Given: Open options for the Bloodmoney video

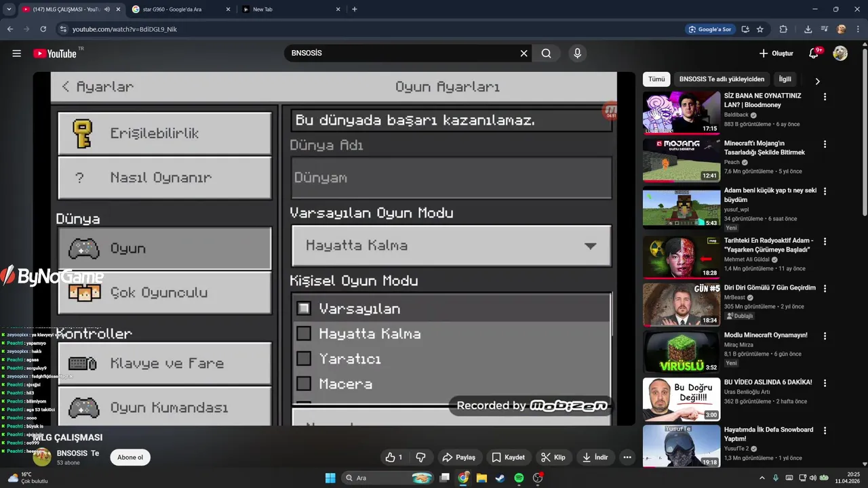Looking at the screenshot, I should tap(825, 97).
